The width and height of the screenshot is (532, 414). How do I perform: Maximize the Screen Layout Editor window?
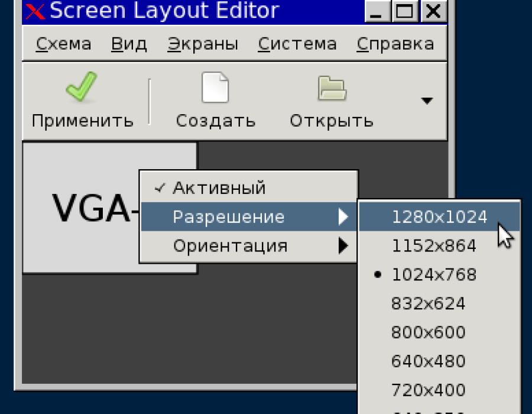[405, 11]
